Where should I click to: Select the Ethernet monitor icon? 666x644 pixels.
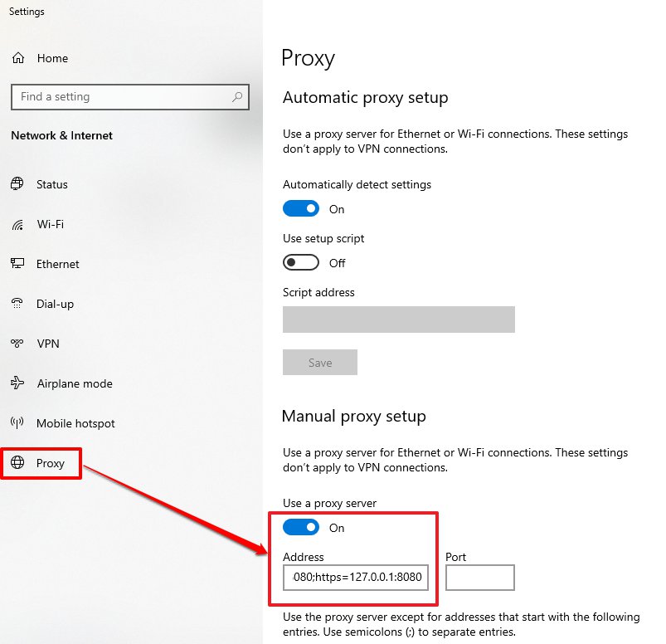point(17,264)
